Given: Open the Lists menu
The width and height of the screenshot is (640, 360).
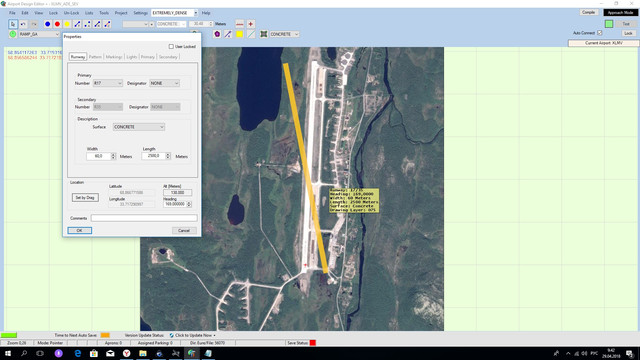Looking at the screenshot, I should point(89,13).
